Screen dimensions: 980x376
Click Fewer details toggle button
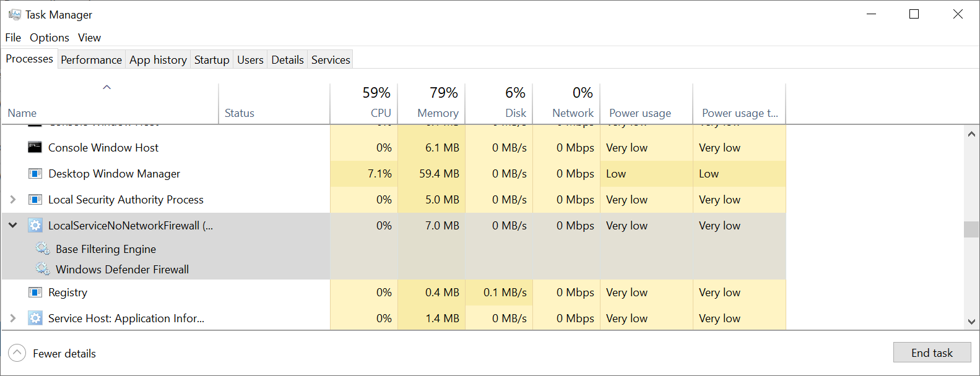click(x=17, y=353)
